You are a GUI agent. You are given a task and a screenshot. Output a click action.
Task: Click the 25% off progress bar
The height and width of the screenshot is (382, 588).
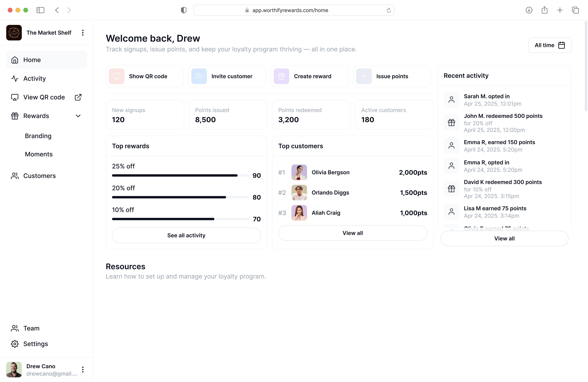click(180, 175)
